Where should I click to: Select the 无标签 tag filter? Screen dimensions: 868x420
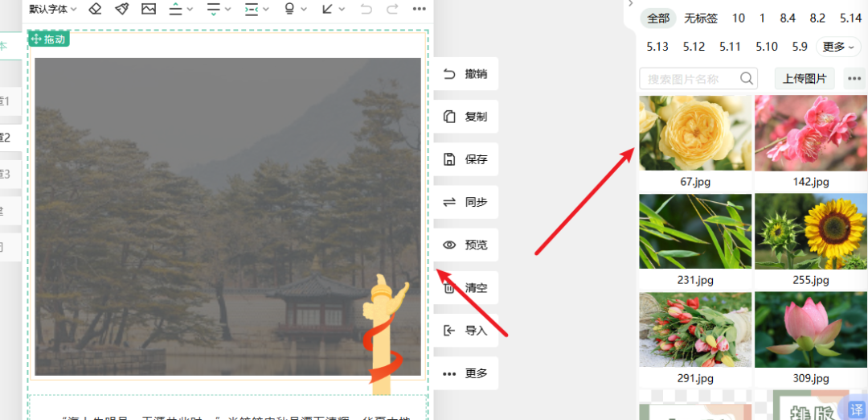coord(701,18)
